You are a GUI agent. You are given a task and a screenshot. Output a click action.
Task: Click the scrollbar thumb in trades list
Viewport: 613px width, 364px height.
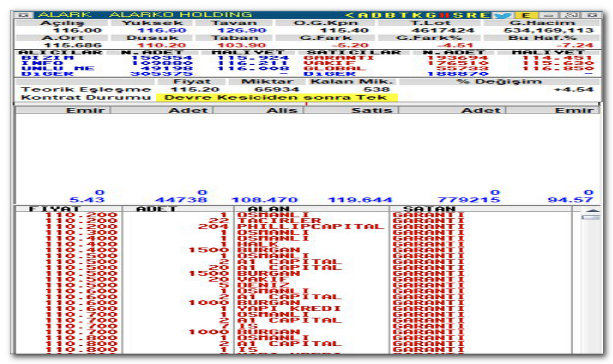click(x=591, y=217)
